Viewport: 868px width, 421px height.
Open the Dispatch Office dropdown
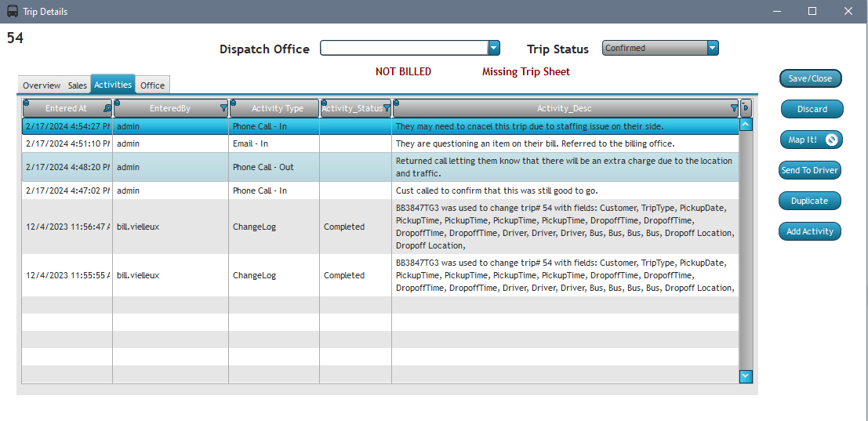(x=494, y=49)
